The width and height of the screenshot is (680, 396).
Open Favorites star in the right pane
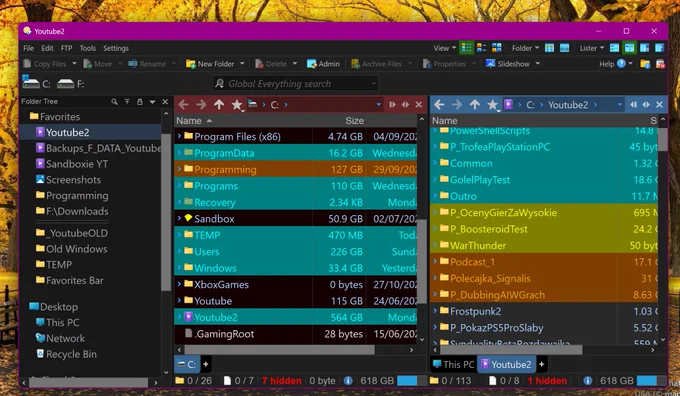coord(493,105)
